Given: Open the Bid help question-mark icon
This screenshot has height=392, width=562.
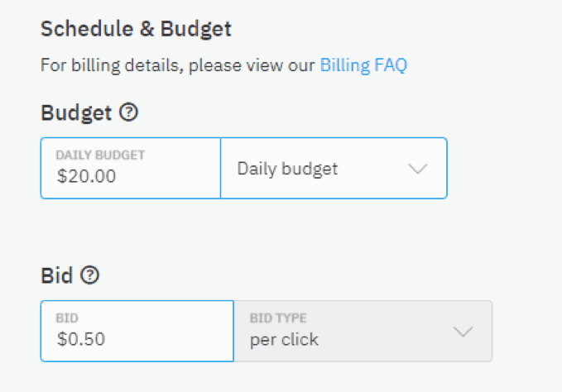Looking at the screenshot, I should [89, 275].
